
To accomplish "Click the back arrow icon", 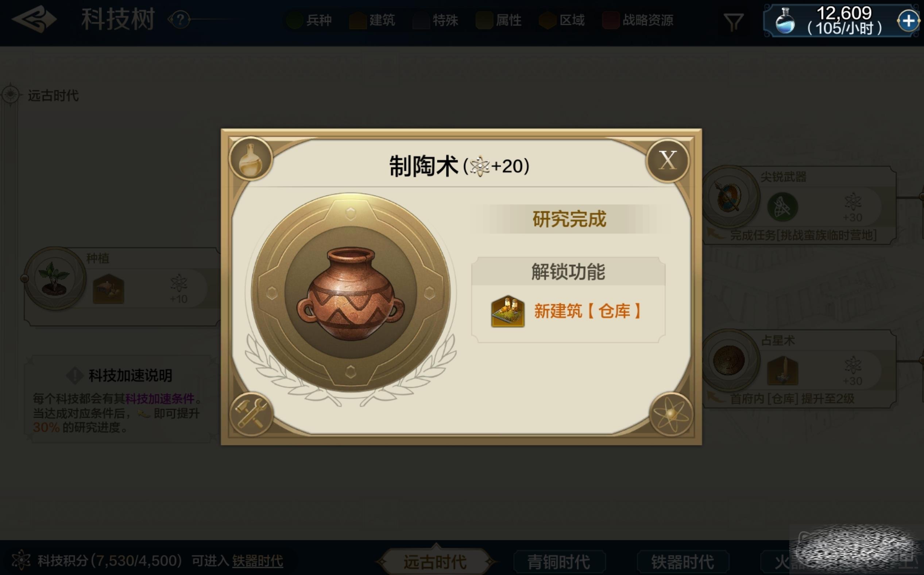I will click(34, 19).
